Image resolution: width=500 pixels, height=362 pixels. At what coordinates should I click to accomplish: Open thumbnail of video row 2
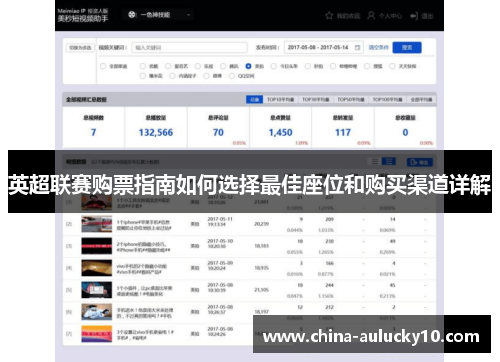97,224
